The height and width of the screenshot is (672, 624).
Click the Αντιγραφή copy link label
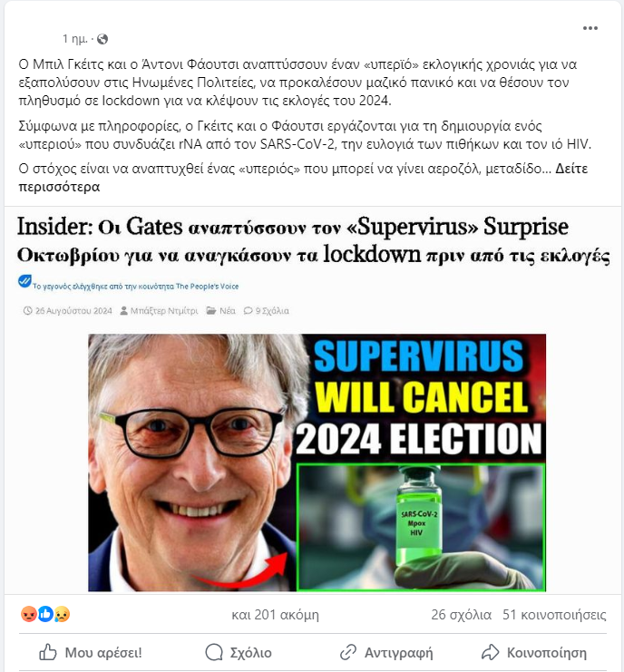(x=398, y=653)
